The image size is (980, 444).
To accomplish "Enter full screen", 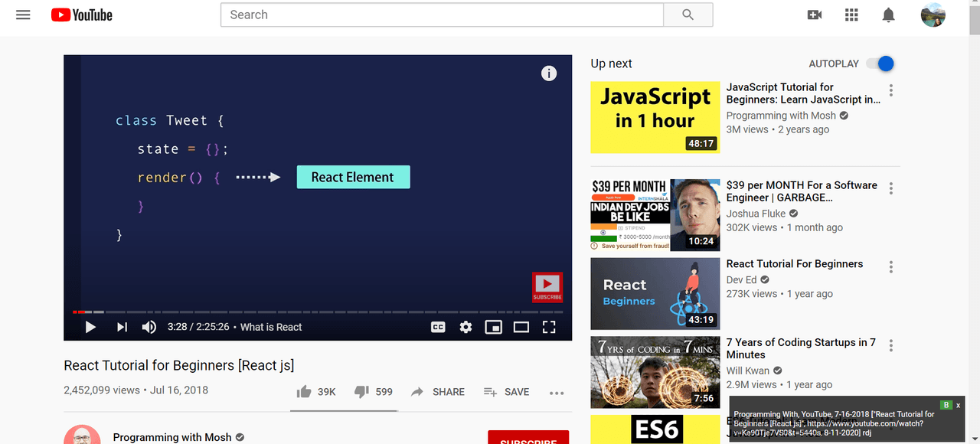I will click(x=549, y=327).
